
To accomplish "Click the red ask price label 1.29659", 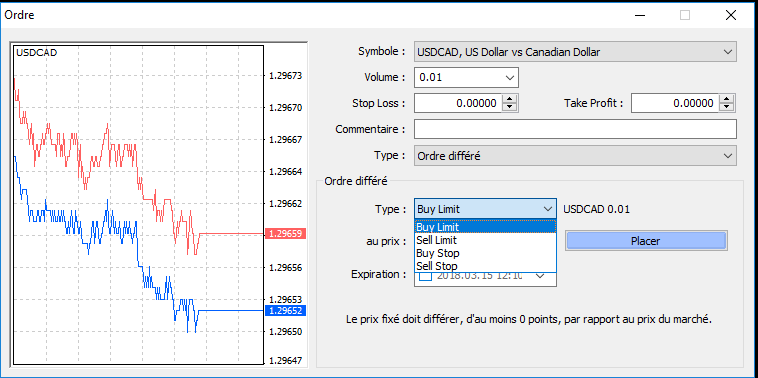I will pyautogui.click(x=285, y=234).
